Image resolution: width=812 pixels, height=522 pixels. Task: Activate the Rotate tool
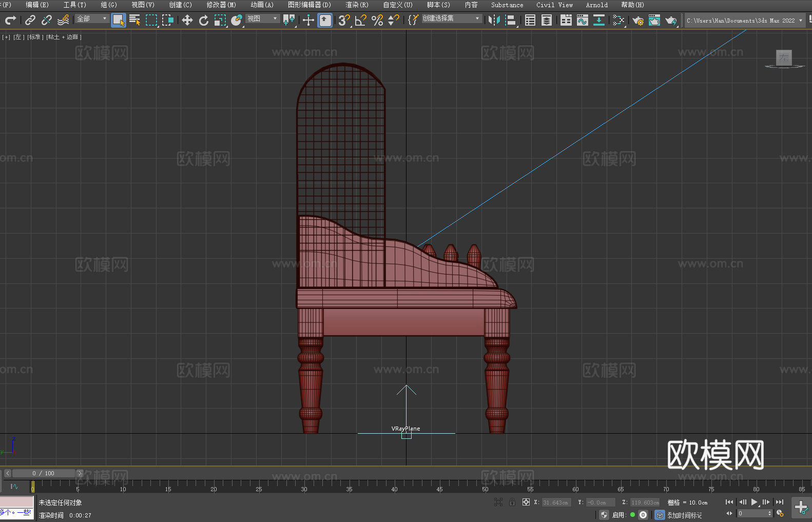(x=204, y=20)
